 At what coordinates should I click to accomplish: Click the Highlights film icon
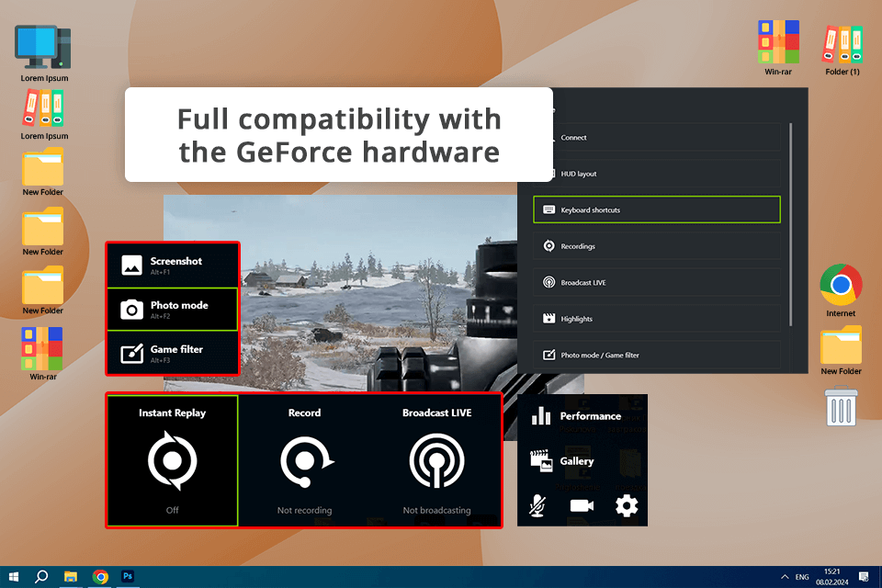[549, 319]
